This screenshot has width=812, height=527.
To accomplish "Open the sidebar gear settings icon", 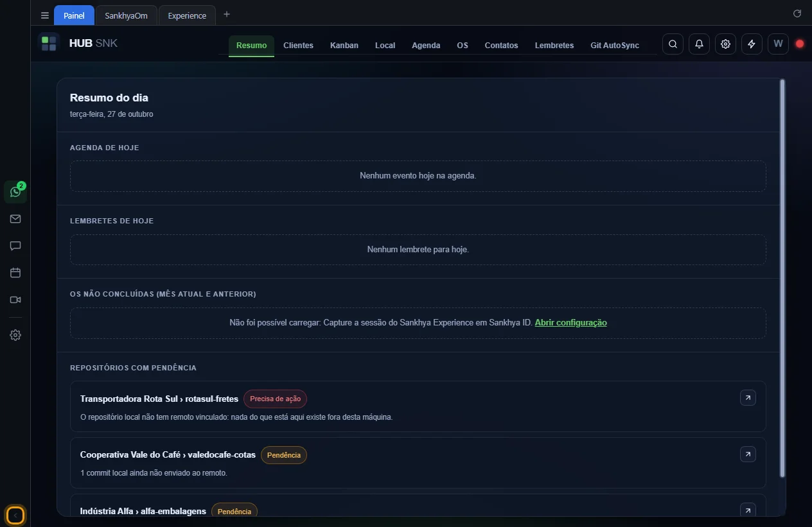I will click(15, 335).
